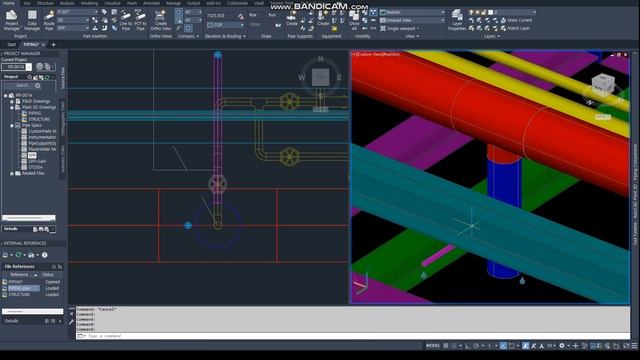
Task: Toggle the compass tick marks button
Action: pyautogui.click(x=188, y=28)
